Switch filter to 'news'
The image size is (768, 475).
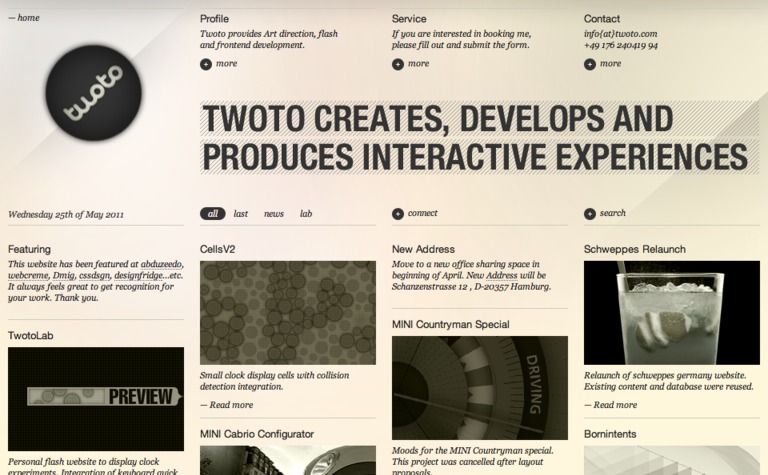point(274,214)
